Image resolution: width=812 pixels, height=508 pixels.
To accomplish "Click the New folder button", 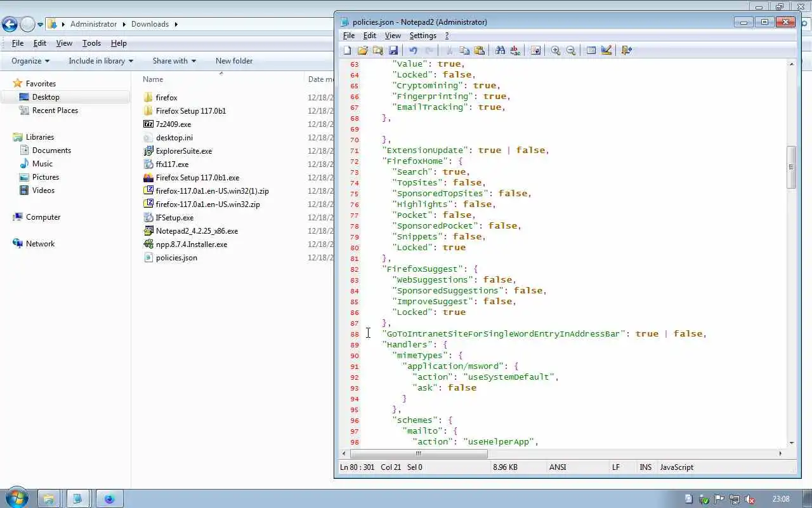I will tap(234, 61).
